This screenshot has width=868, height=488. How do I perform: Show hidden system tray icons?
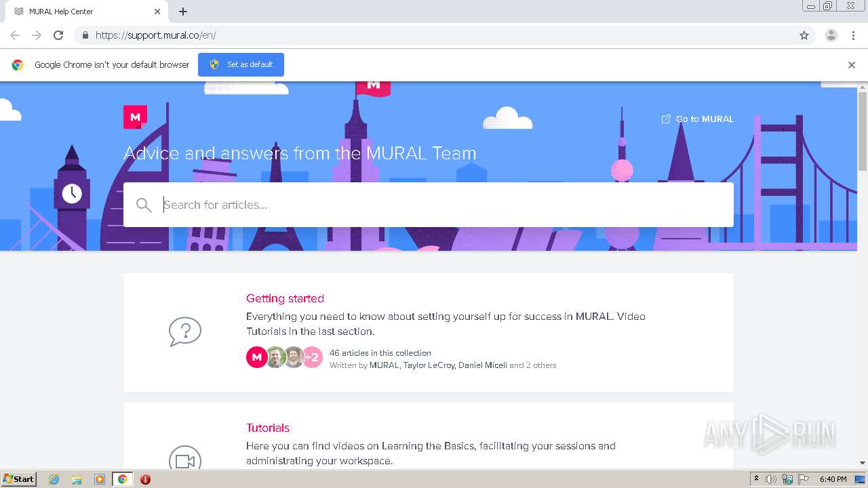[x=756, y=479]
